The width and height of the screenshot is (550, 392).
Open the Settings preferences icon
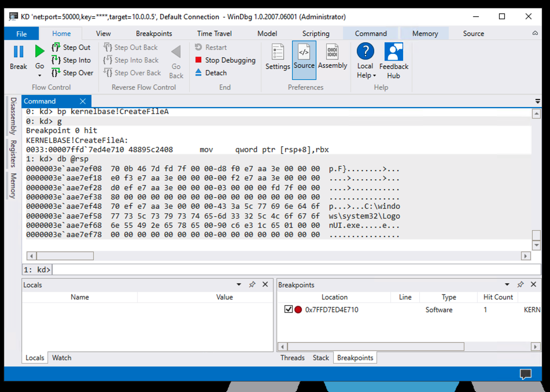pos(278,52)
